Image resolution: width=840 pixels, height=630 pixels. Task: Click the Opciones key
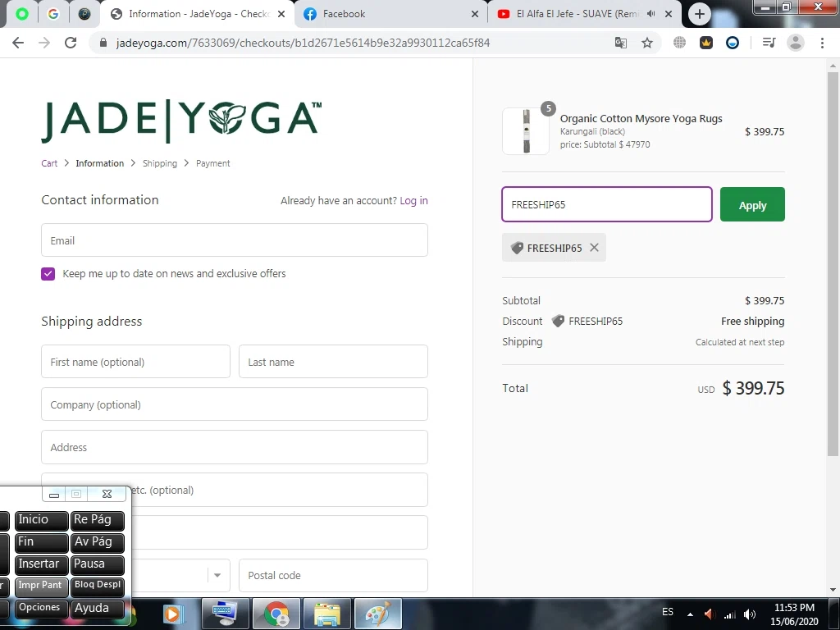[42, 609]
